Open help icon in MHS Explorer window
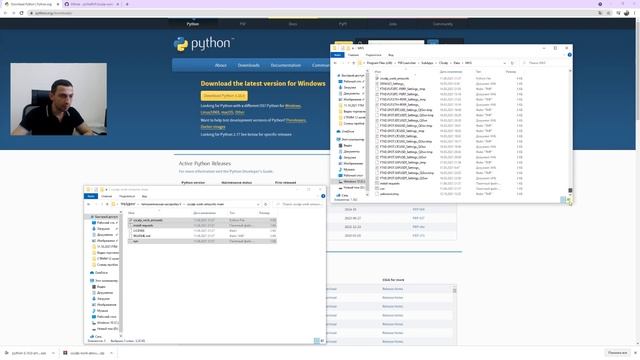 (569, 55)
